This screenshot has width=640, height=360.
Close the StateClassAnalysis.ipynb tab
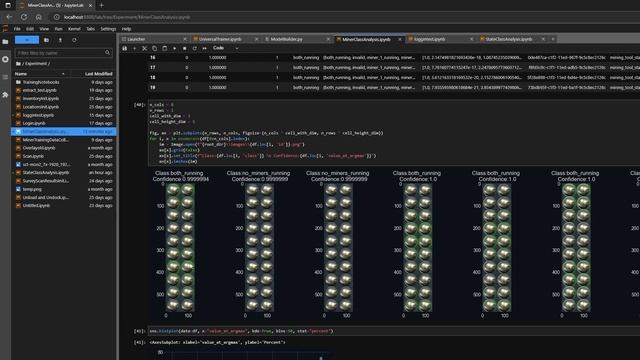click(x=543, y=39)
